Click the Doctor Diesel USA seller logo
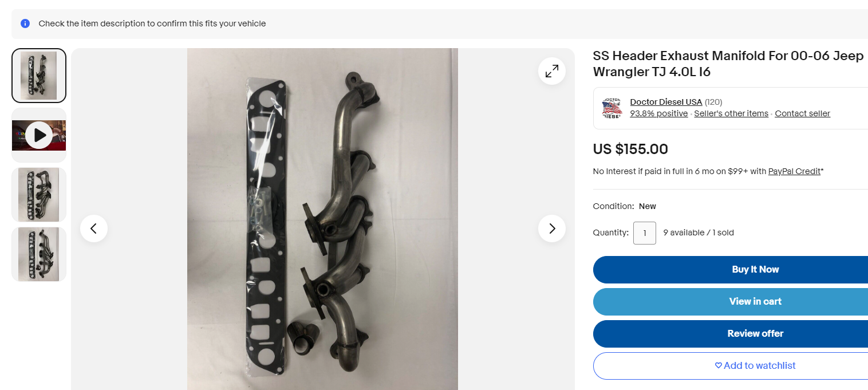This screenshot has height=390, width=868. (x=612, y=108)
